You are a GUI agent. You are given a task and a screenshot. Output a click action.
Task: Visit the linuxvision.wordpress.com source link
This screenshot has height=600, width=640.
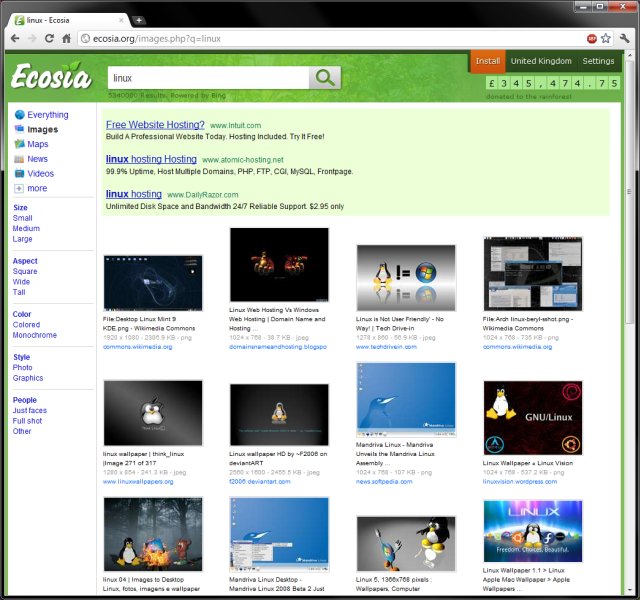coord(520,481)
